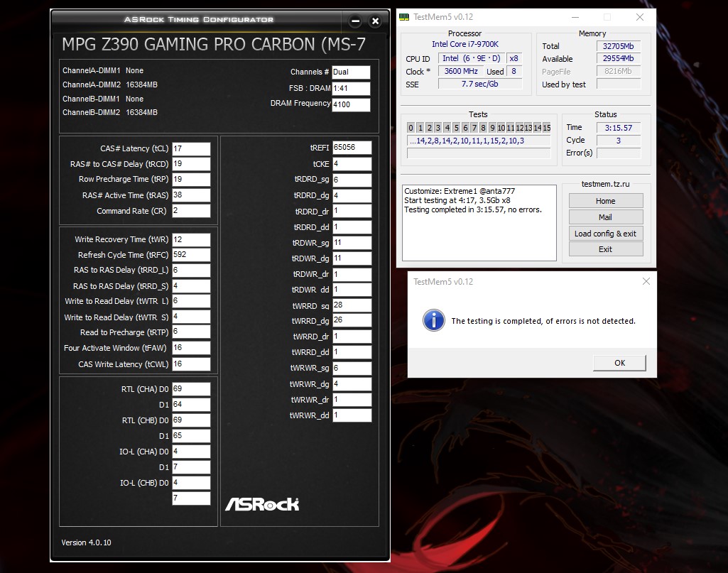Image resolution: width=728 pixels, height=573 pixels.
Task: Click the CAS Write Latency (tCWL) field
Action: [x=191, y=364]
